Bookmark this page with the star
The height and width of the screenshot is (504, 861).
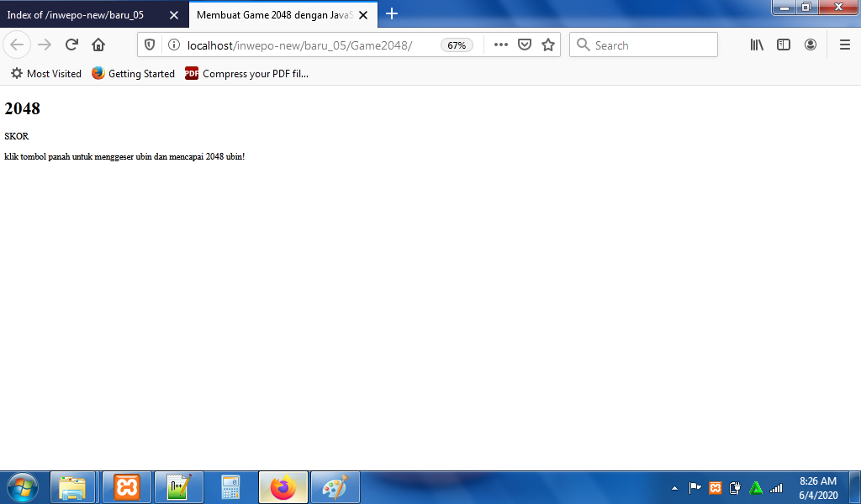tap(548, 45)
